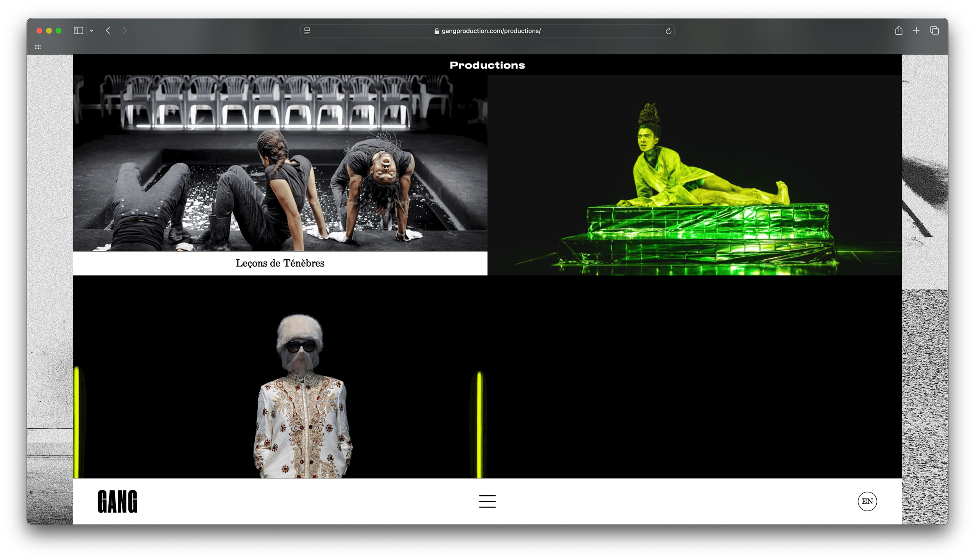Click the forward navigation arrow
This screenshot has height=560, width=975.
125,30
